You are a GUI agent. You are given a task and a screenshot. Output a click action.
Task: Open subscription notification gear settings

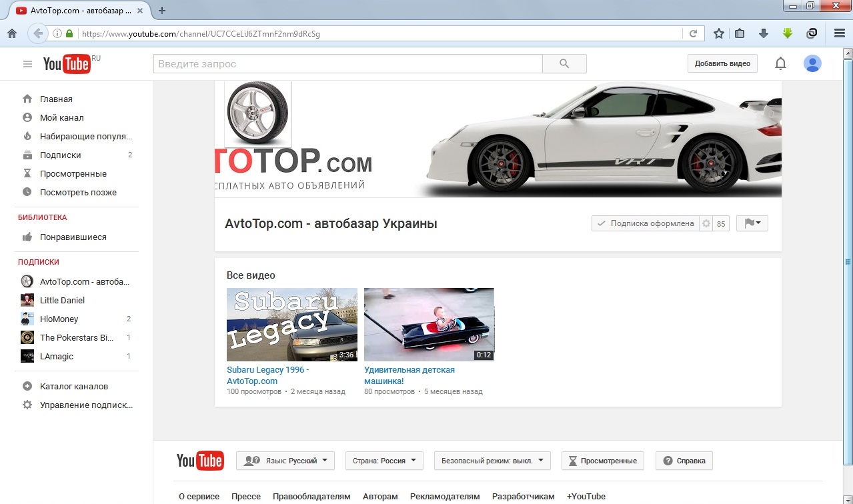706,224
